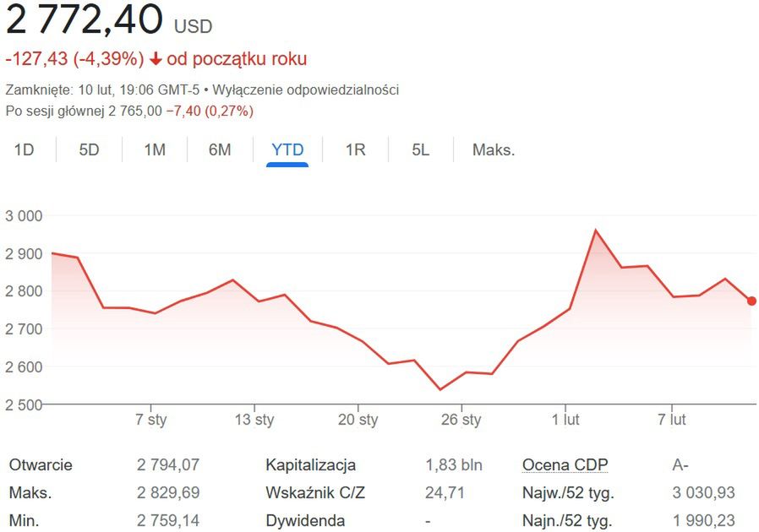Click the 7 sty date label
Screen dimensions: 759x532
[151, 420]
